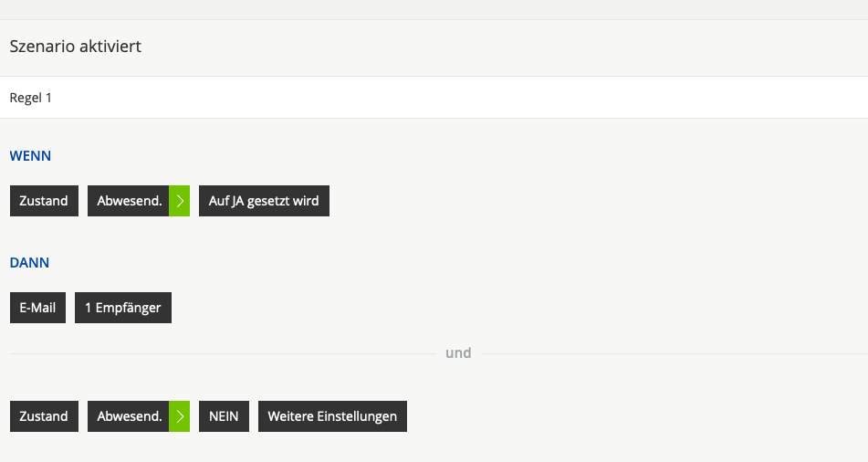
Task: Select the Abwesend. state under WENN
Action: pyautogui.click(x=129, y=201)
